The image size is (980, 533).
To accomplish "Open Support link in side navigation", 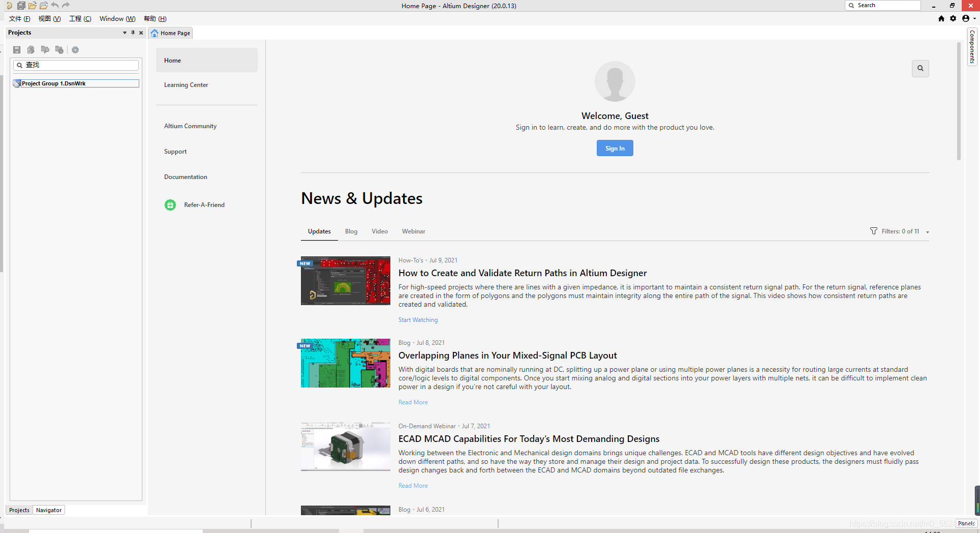I will (175, 152).
